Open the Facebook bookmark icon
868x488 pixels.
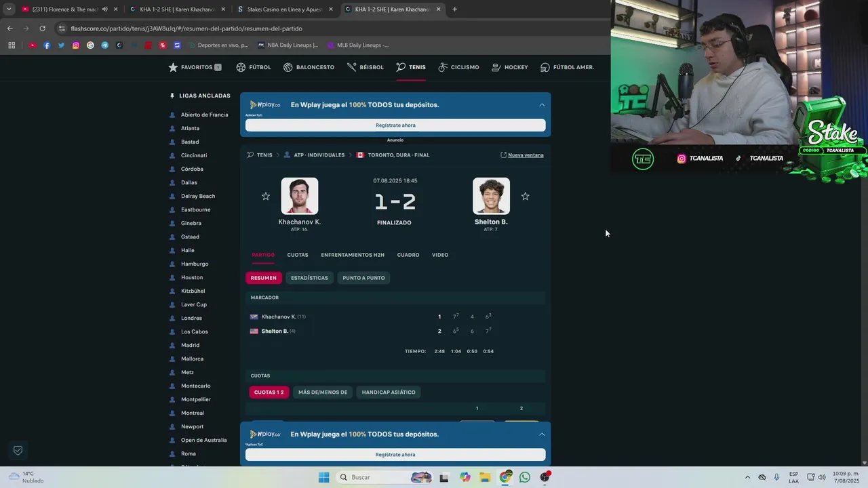point(47,45)
